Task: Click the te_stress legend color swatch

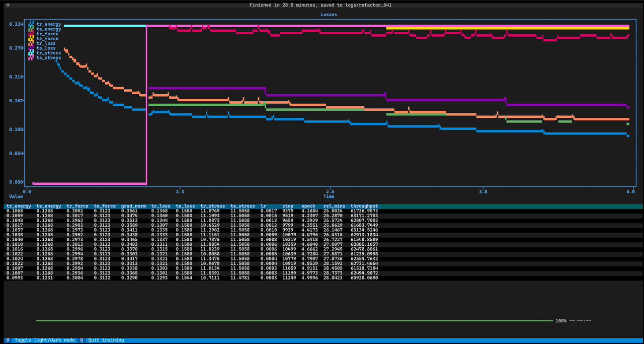Action: point(32,57)
